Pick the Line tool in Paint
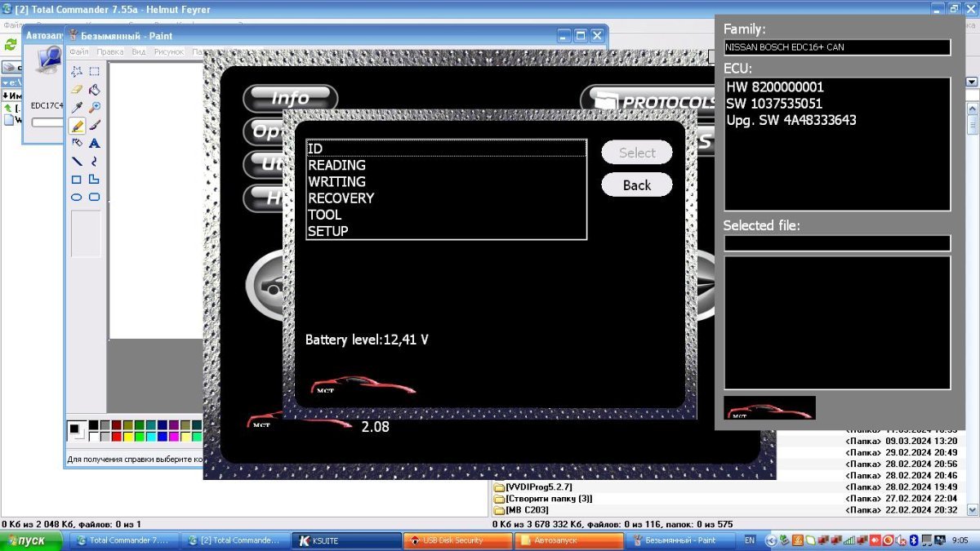Viewport: 980px width, 551px height. [x=77, y=161]
